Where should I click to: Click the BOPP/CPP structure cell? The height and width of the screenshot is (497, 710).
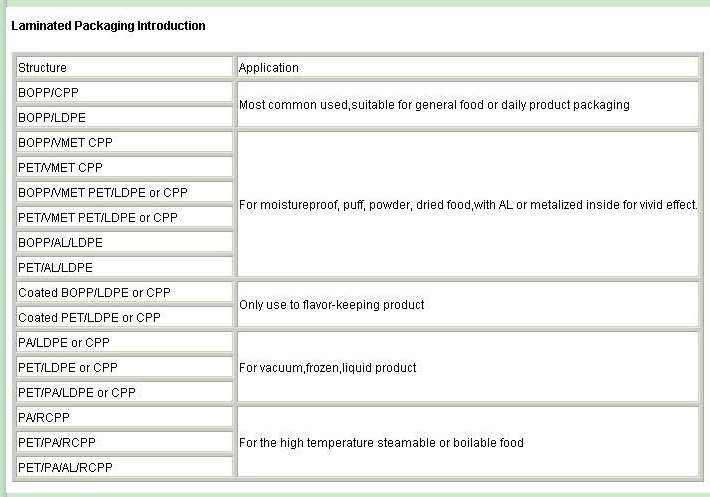click(124, 93)
